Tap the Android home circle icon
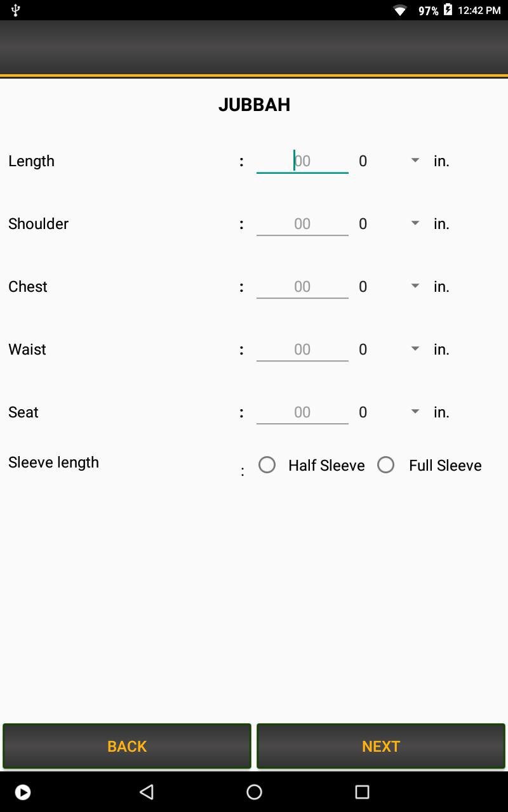Image resolution: width=508 pixels, height=812 pixels. point(254,792)
